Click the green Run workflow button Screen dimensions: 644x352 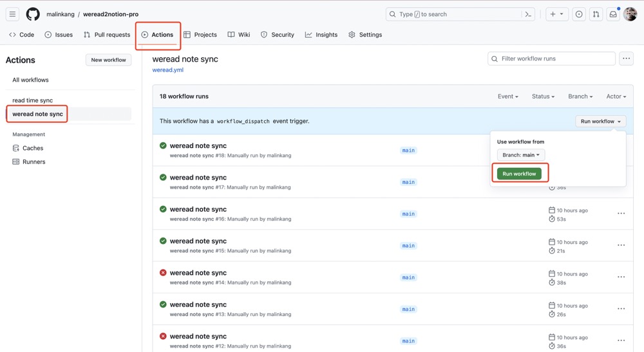click(x=519, y=174)
